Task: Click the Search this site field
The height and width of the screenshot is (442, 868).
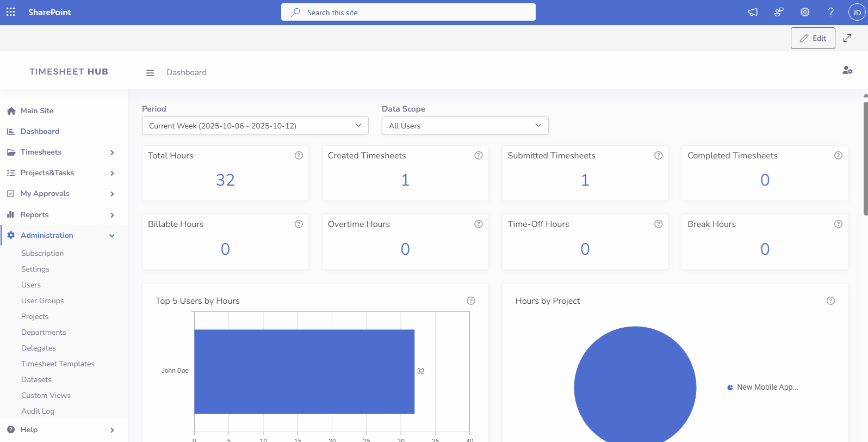Action: tap(408, 13)
